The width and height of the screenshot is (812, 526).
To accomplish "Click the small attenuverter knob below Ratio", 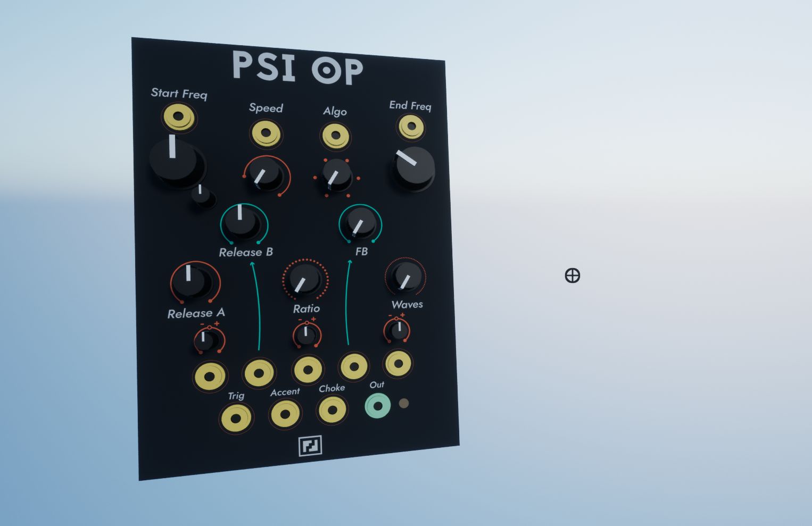I will point(306,335).
